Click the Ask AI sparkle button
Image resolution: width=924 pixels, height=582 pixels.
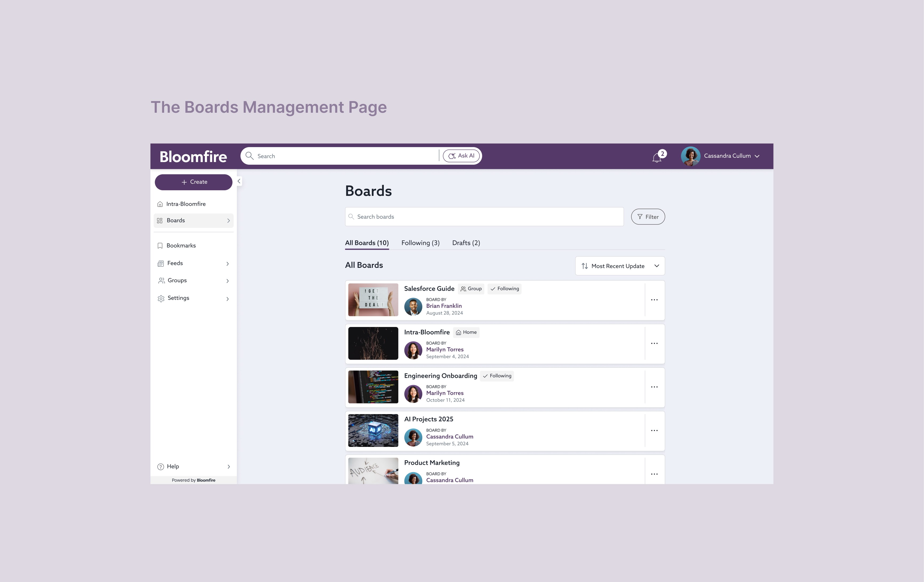461,156
